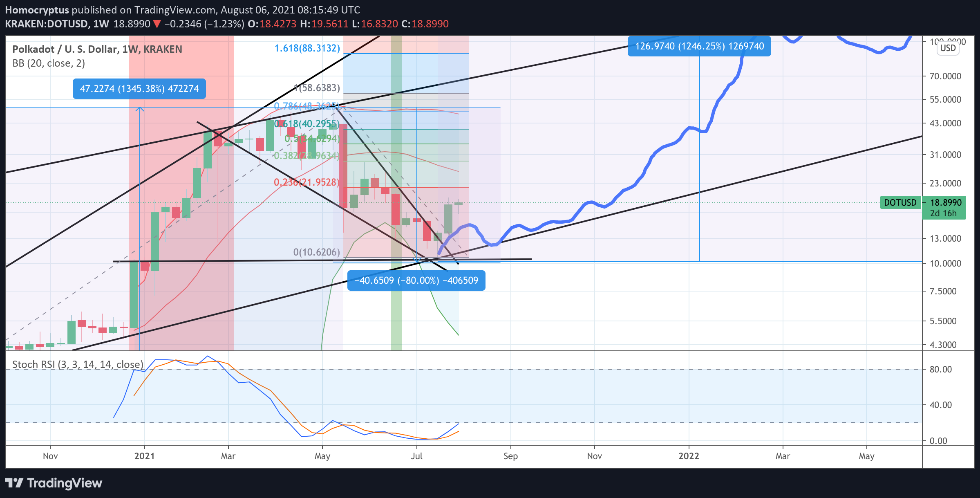The image size is (980, 498).
Task: Click the 5.5000 price axis label
Action: click(x=943, y=321)
